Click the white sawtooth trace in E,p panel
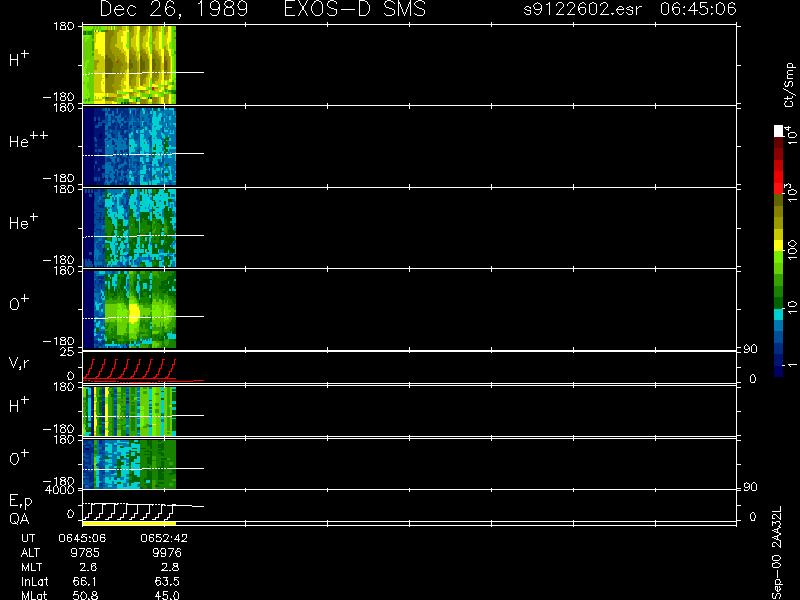The height and width of the screenshot is (600, 800). pyautogui.click(x=130, y=511)
